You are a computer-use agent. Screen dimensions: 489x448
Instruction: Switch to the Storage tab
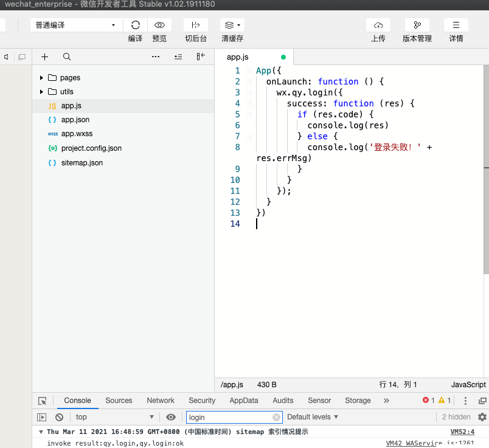(x=358, y=401)
